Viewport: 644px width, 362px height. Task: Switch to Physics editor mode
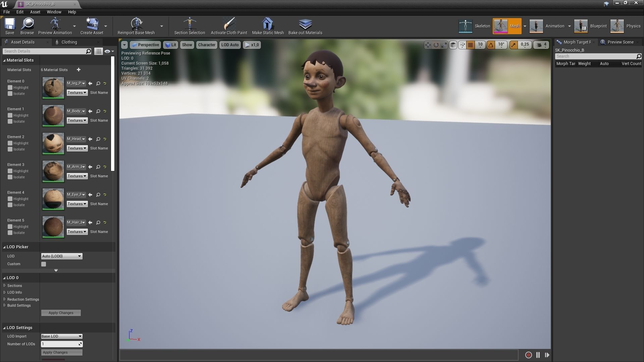(626, 26)
